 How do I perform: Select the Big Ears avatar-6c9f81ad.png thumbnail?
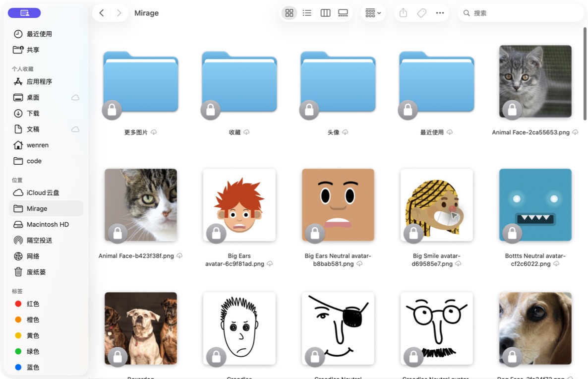pyautogui.click(x=239, y=205)
